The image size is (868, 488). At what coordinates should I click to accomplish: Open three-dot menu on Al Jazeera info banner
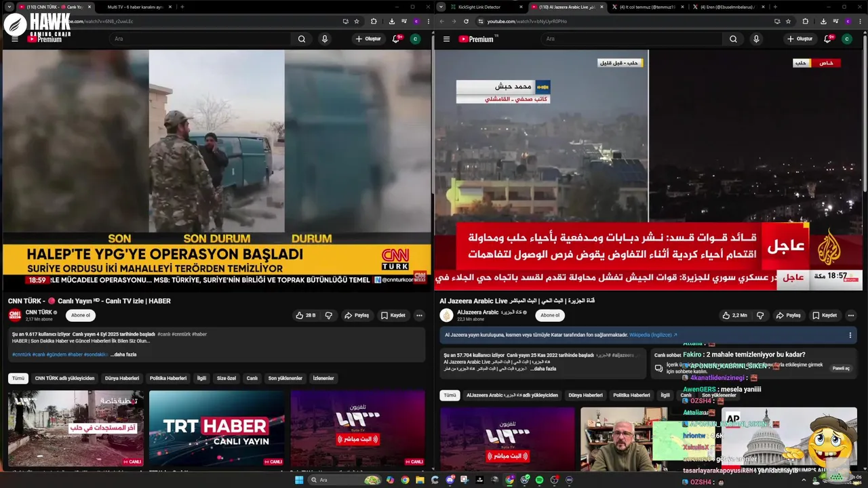point(850,335)
